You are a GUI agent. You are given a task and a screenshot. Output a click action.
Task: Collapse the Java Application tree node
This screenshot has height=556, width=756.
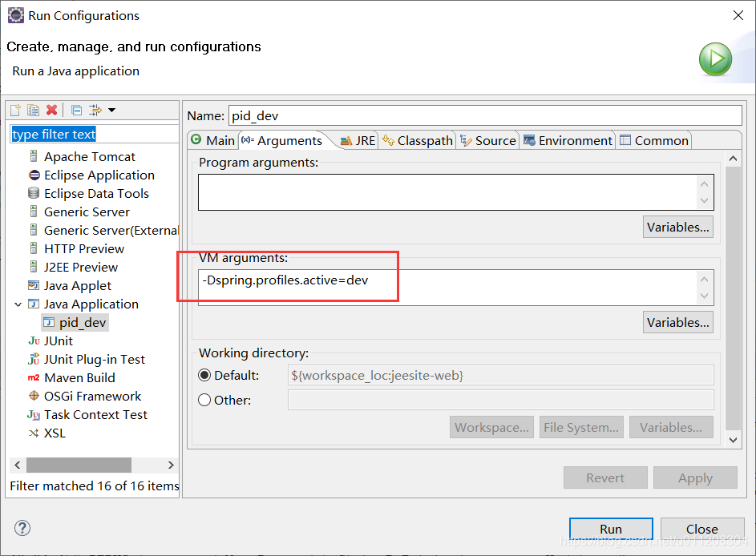point(18,304)
